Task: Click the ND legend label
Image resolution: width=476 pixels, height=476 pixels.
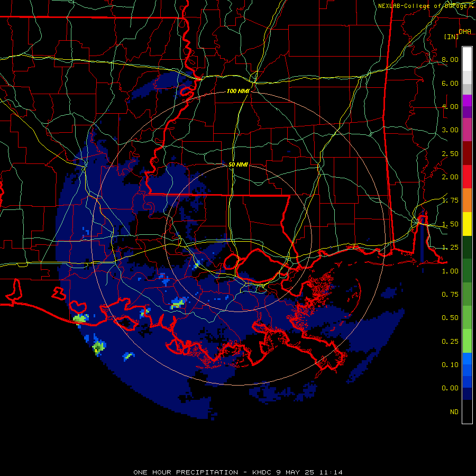Action: 454,412
